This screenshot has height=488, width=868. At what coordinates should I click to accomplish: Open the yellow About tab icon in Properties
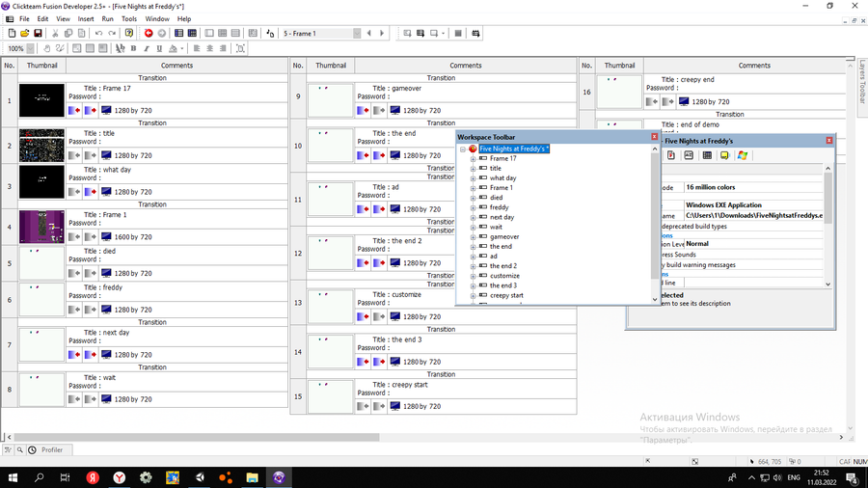click(724, 155)
